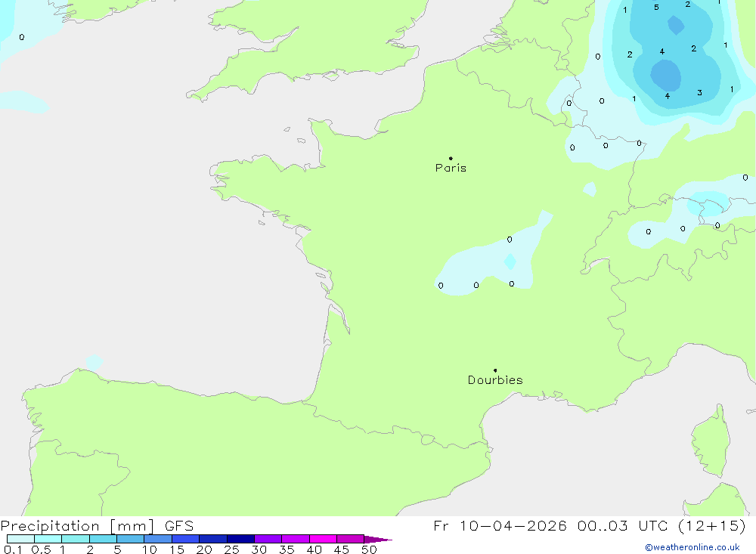Click legend tick label '30'
The height and width of the screenshot is (554, 756).
tap(259, 549)
